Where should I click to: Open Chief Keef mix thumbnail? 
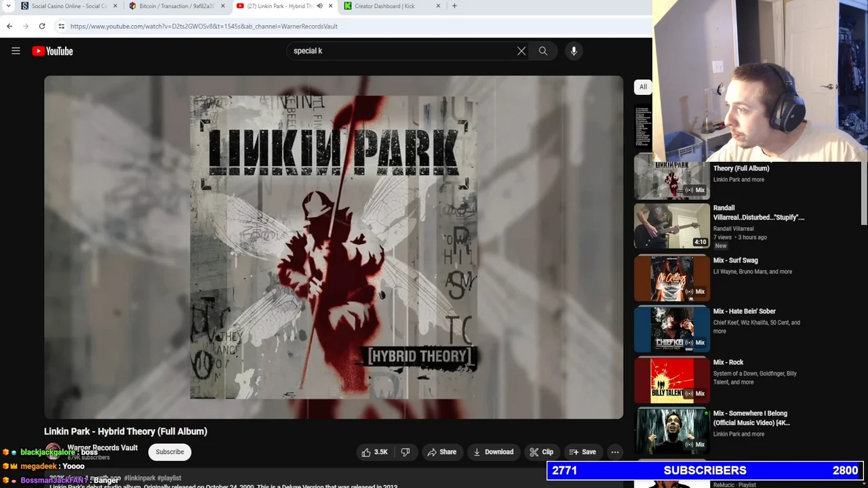click(671, 329)
